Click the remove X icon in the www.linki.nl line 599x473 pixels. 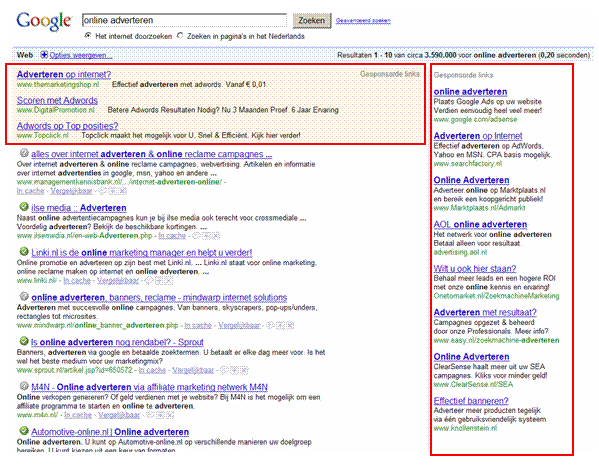[169, 281]
